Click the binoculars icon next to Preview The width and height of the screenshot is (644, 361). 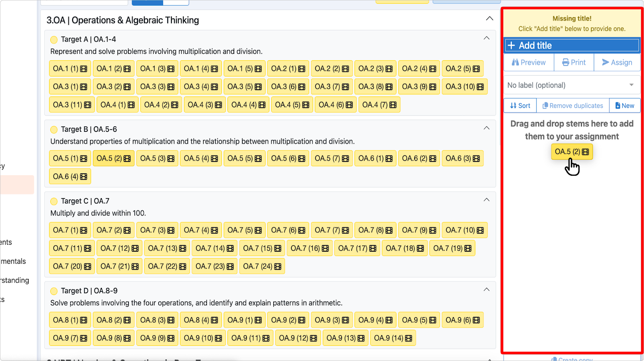[x=515, y=62]
